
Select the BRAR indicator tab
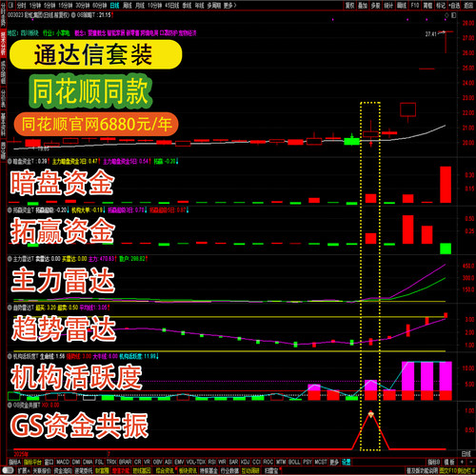pyautogui.click(x=126, y=462)
